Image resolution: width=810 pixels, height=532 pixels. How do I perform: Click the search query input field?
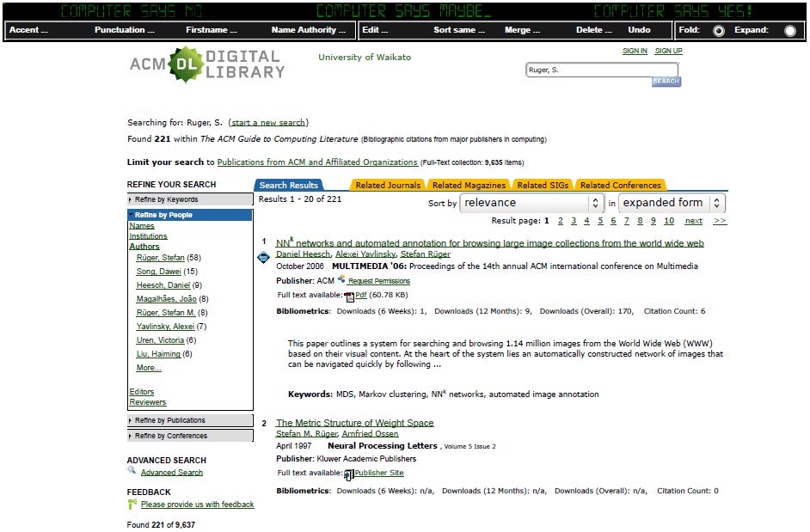[602, 70]
